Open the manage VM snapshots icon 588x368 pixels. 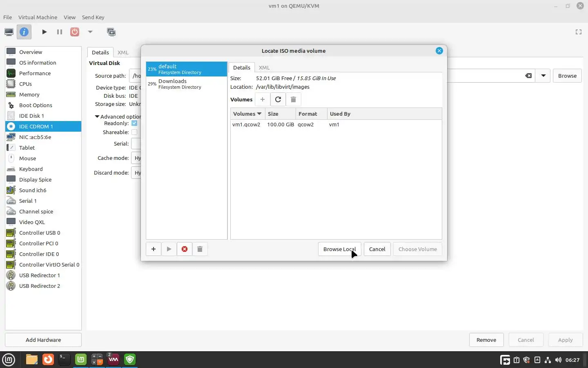pyautogui.click(x=111, y=32)
